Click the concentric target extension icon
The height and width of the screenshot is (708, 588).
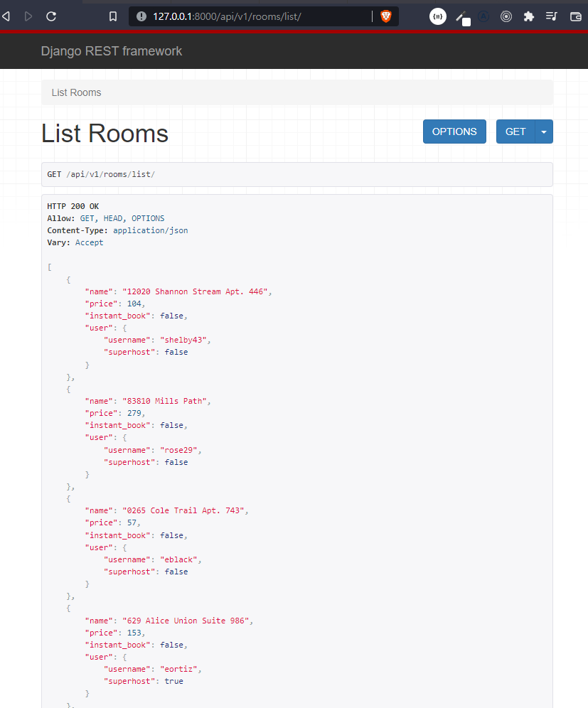click(506, 17)
